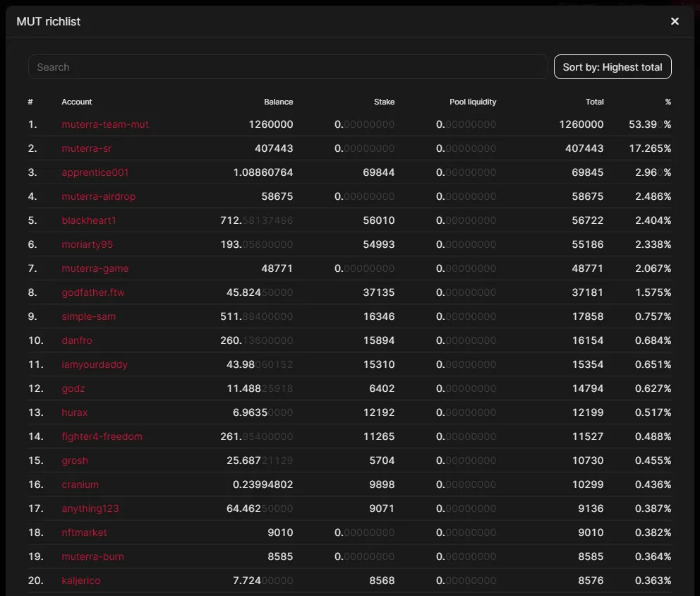This screenshot has height=596, width=700.
Task: Open the apprentice001 account link
Action: (x=95, y=172)
